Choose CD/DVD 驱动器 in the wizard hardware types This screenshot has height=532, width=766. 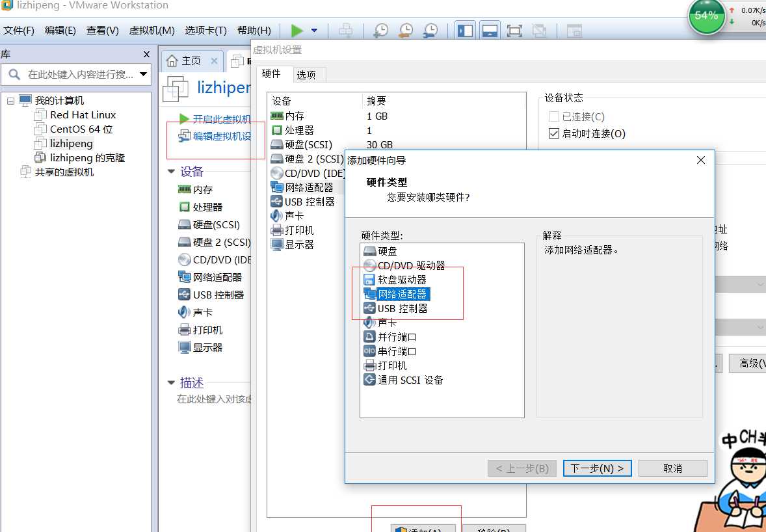404,265
